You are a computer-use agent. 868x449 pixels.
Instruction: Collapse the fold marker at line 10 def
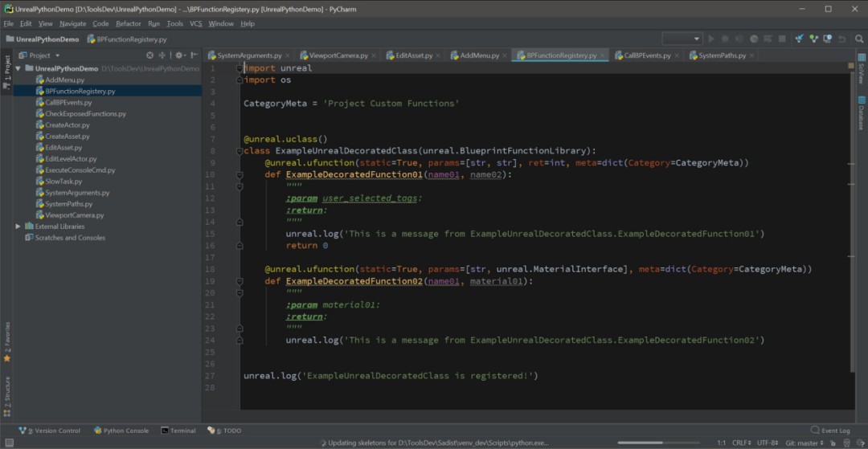tap(240, 175)
